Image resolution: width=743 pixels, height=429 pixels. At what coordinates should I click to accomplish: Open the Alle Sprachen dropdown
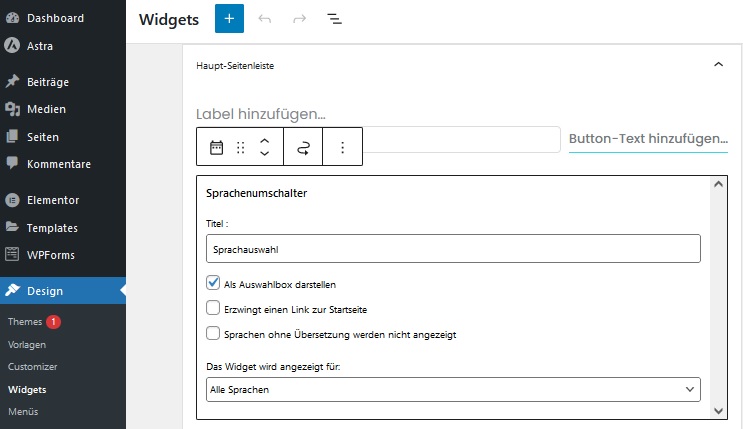453,390
